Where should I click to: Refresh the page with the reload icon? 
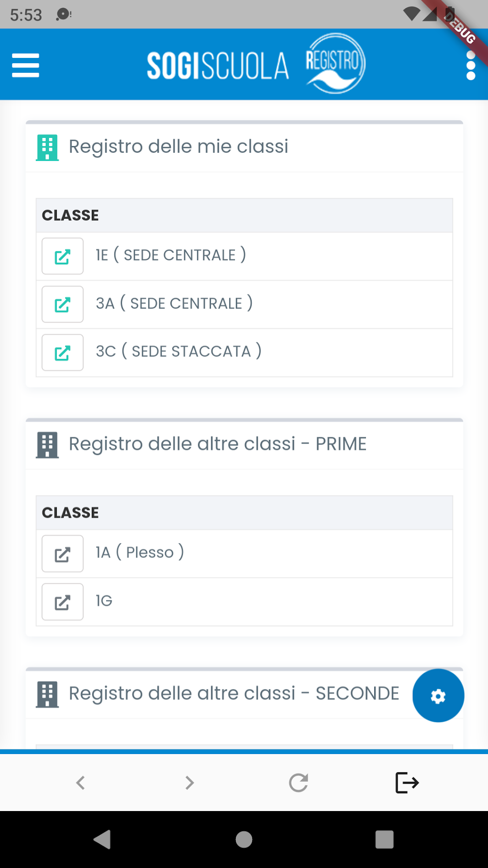[298, 783]
